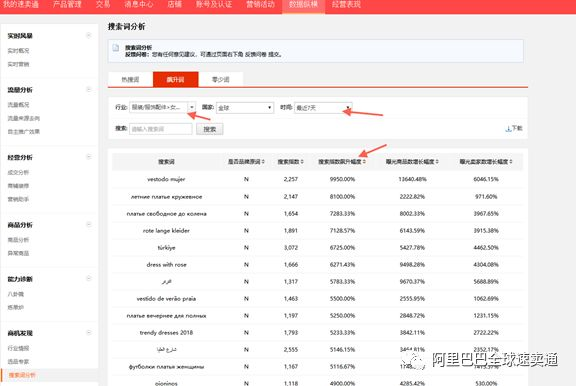Select search term "rote lange kleider"
Image resolution: width=576 pixels, height=386 pixels.
click(166, 231)
